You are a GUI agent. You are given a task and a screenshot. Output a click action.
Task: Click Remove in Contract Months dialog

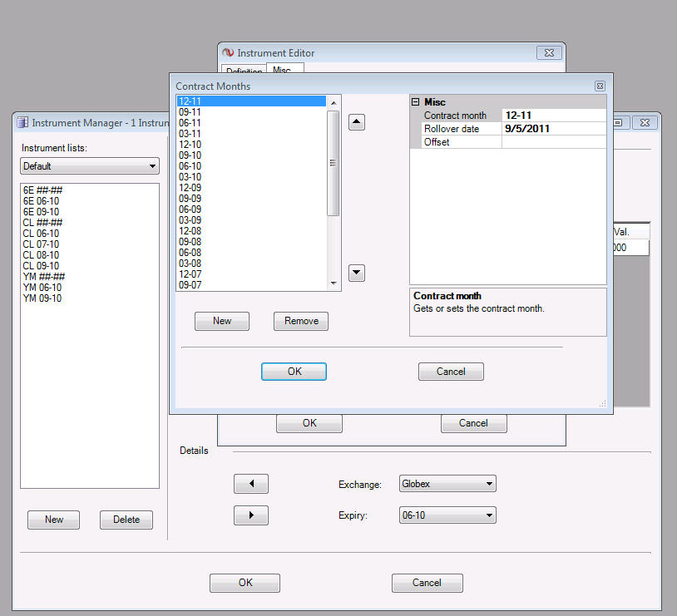(x=301, y=321)
